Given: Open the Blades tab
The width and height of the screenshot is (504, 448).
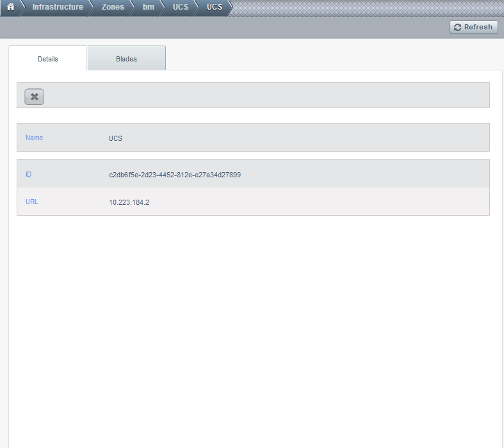Looking at the screenshot, I should (126, 58).
